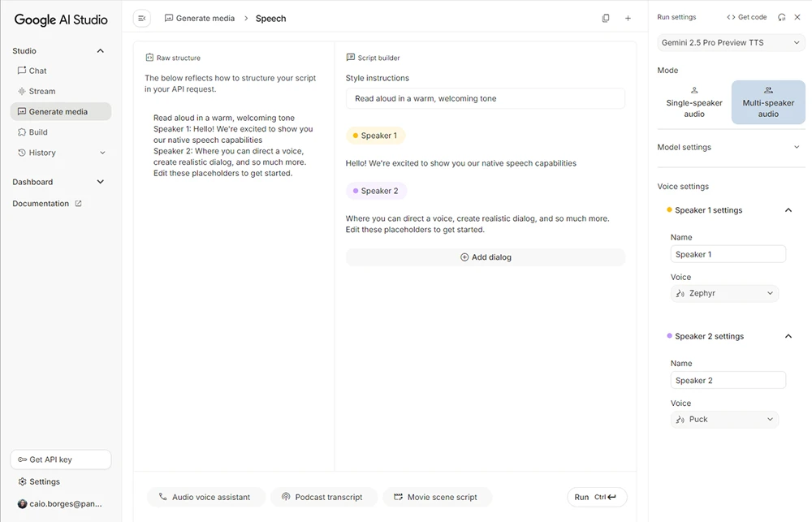Open History in the sidebar
Viewport: 812px width, 522px height.
coord(61,153)
